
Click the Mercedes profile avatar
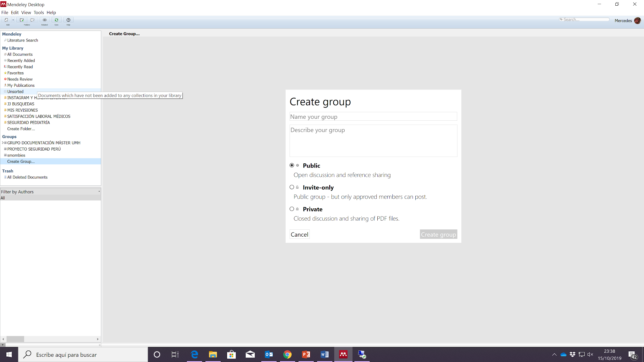tap(637, 21)
